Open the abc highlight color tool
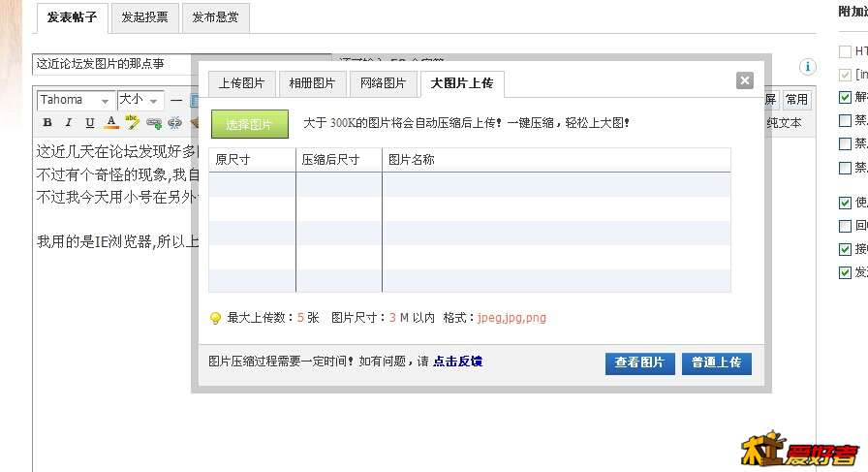The image size is (868, 472). (133, 122)
